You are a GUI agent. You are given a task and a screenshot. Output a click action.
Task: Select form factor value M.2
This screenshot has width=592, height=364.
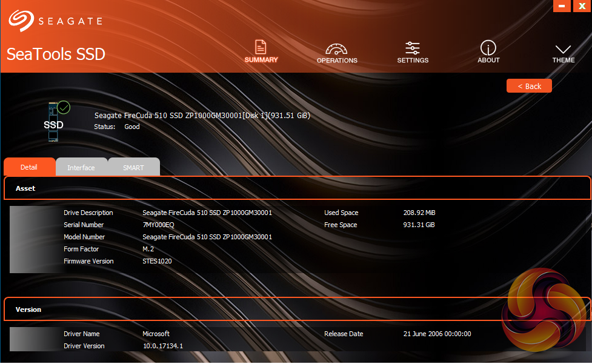tap(148, 249)
